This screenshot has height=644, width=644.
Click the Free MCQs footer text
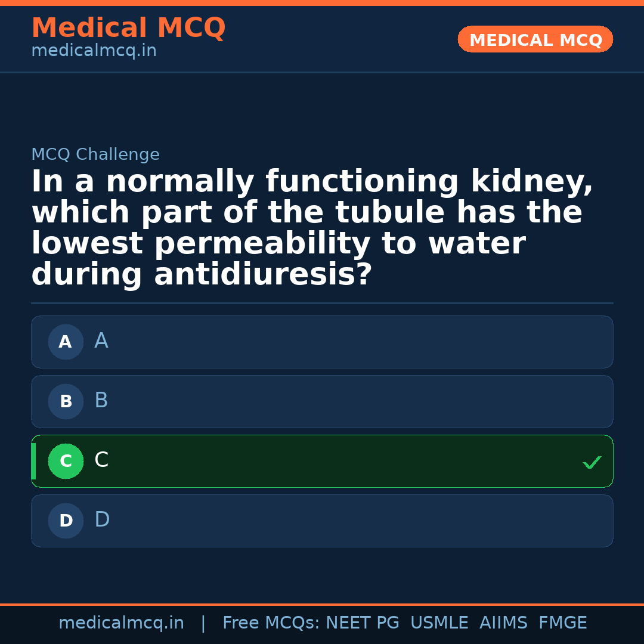[x=271, y=623]
